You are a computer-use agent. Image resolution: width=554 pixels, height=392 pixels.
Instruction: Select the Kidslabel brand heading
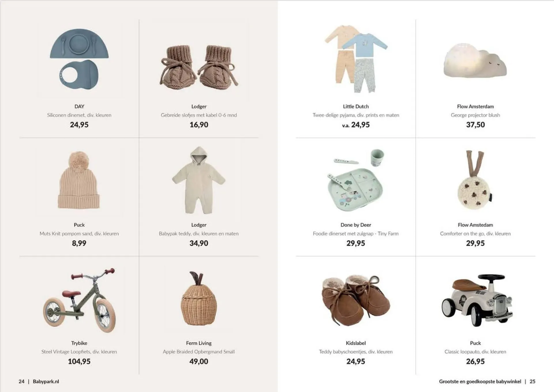pyautogui.click(x=356, y=343)
